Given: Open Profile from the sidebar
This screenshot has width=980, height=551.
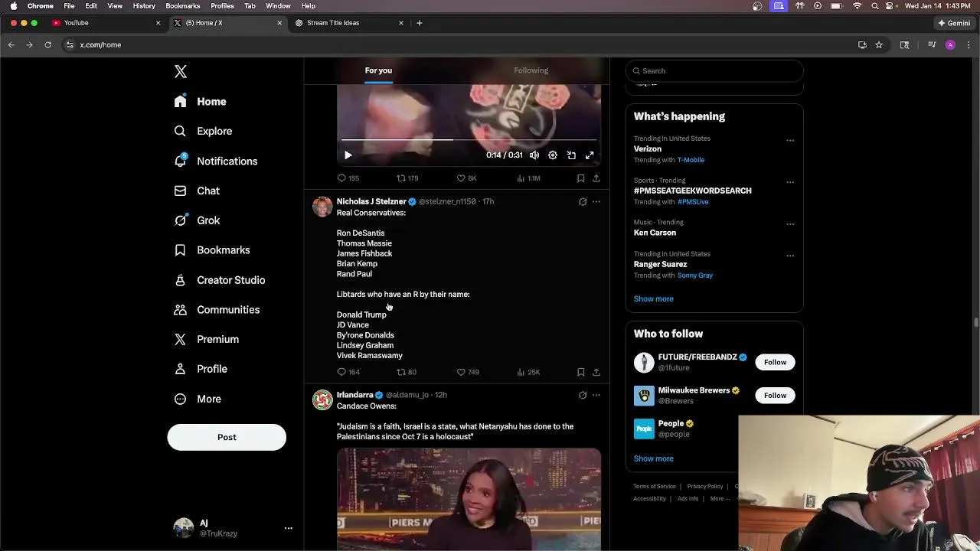Looking at the screenshot, I should (201, 369).
